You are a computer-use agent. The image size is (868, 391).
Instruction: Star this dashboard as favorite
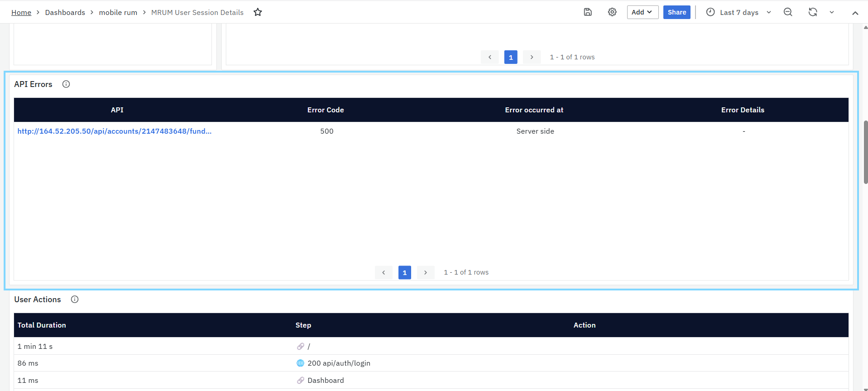258,12
